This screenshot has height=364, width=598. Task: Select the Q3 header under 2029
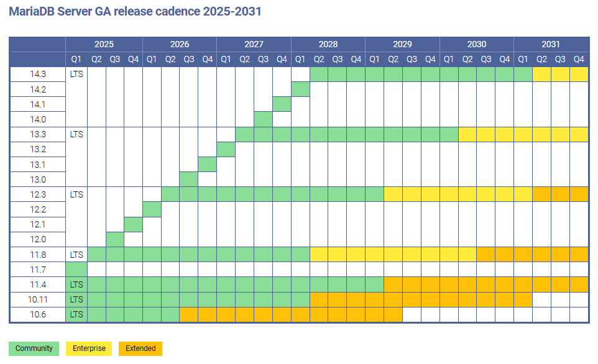coord(412,59)
